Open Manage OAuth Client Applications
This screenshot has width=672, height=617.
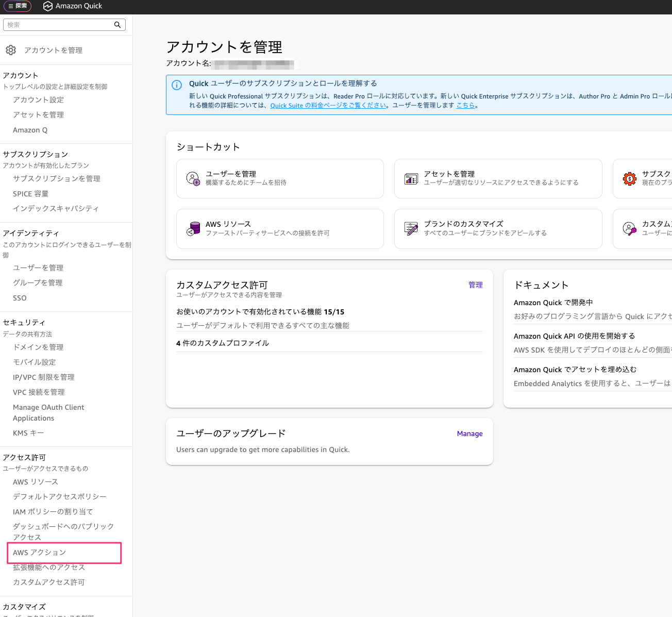click(48, 413)
